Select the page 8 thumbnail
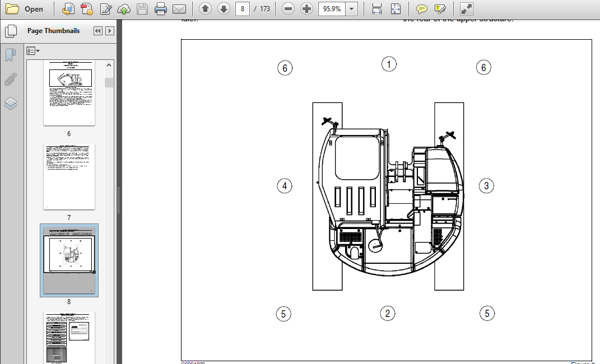The height and width of the screenshot is (364, 600). click(69, 260)
